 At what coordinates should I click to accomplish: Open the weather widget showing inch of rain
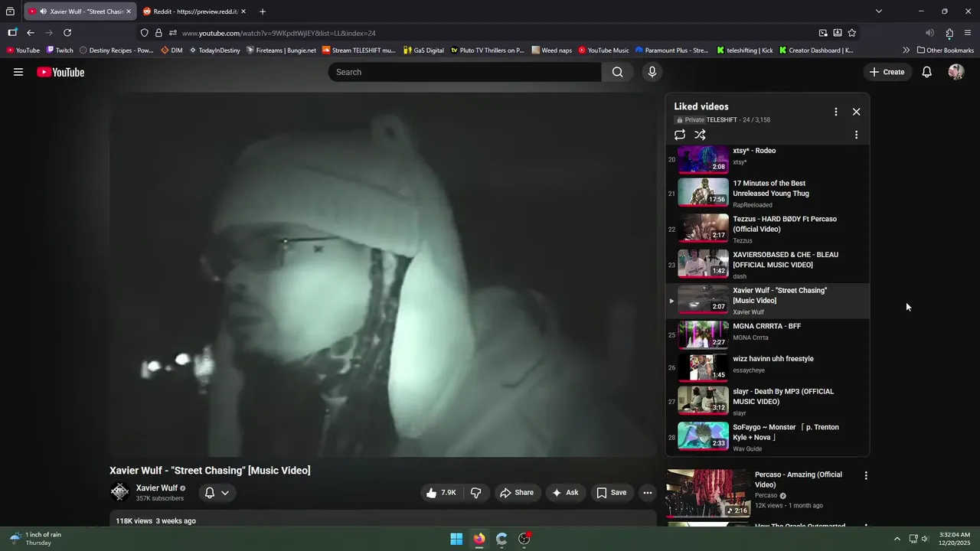point(36,539)
